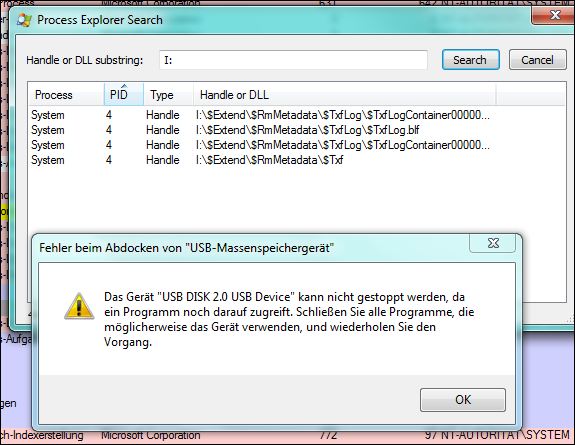575x445 pixels.
Task: Cancel the Process Explorer search
Action: click(x=537, y=60)
